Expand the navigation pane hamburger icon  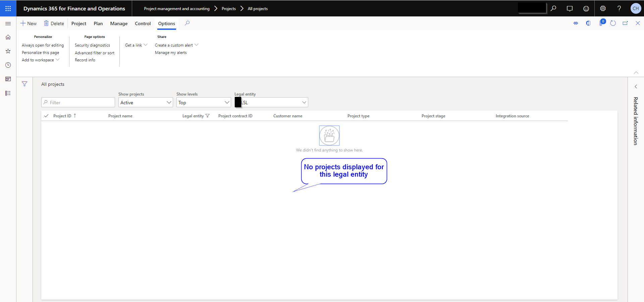click(8, 23)
